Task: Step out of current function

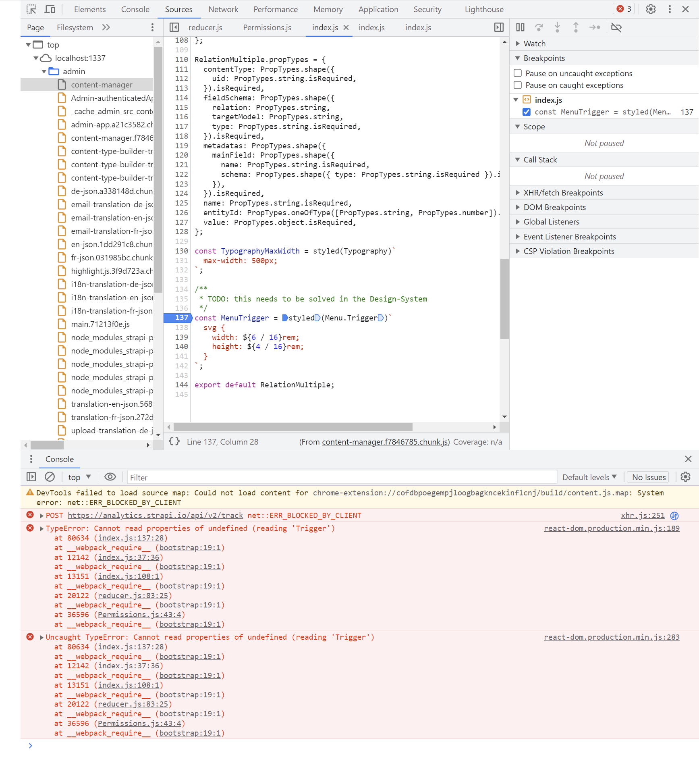Action: (576, 27)
